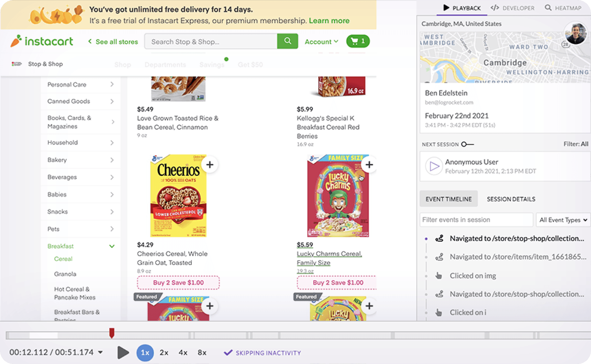Click the Cambridge map thumbnail

click(x=505, y=57)
